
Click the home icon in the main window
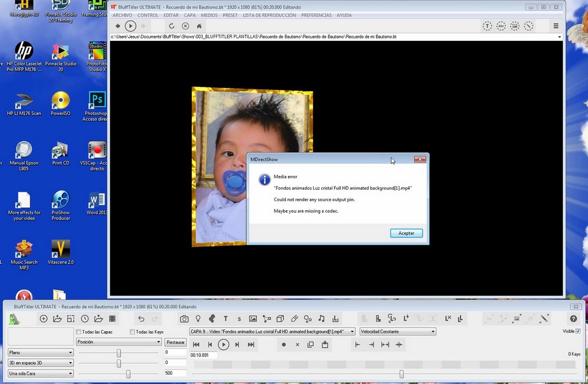[199, 26]
